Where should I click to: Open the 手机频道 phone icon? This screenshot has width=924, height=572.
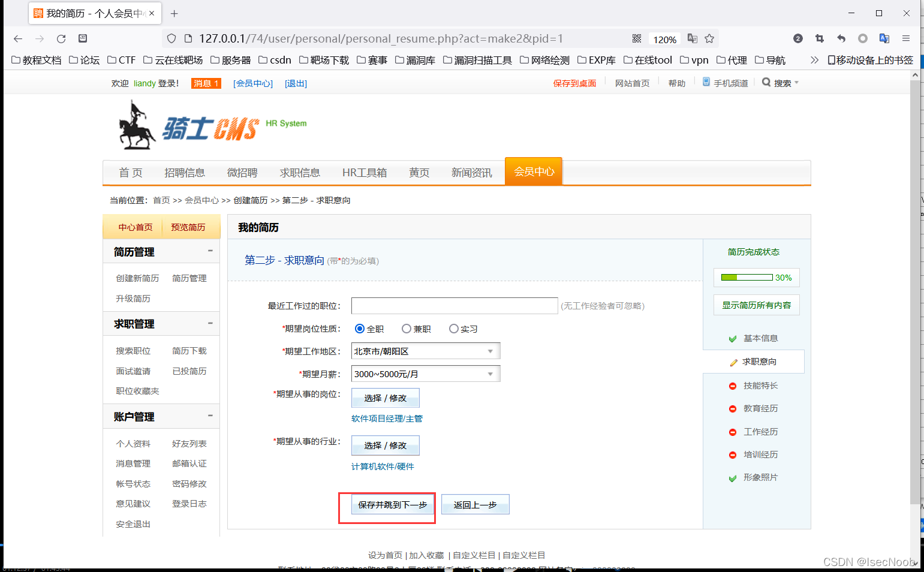[706, 82]
